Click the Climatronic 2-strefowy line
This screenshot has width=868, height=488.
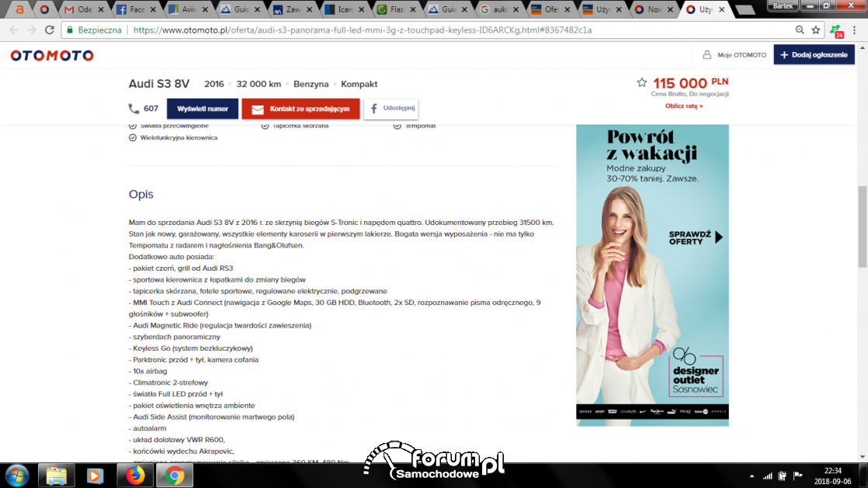(x=168, y=382)
